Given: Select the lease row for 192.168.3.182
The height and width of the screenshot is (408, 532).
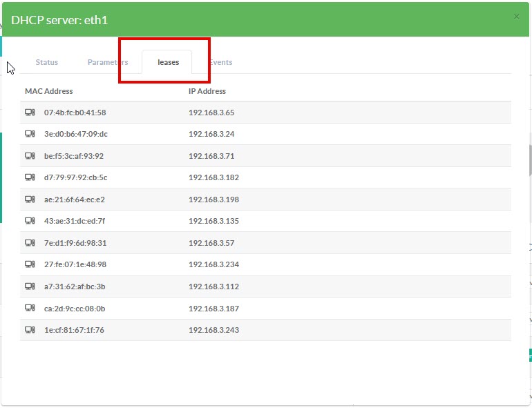Looking at the screenshot, I should point(266,177).
